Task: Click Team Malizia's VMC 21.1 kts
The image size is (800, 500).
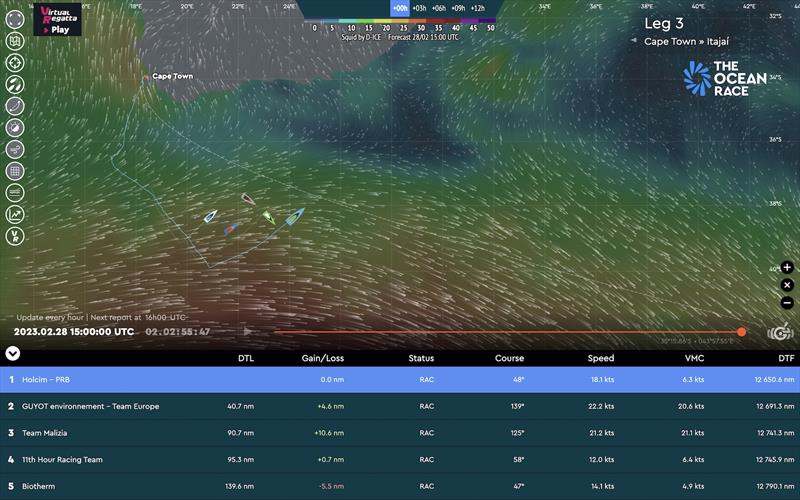Action: 693,433
